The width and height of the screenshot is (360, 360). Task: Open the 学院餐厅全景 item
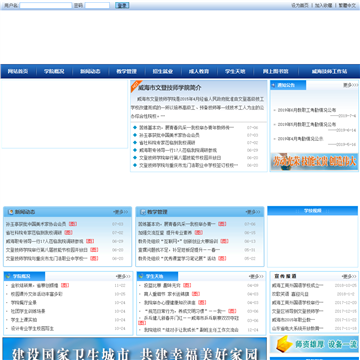(x=24, y=303)
